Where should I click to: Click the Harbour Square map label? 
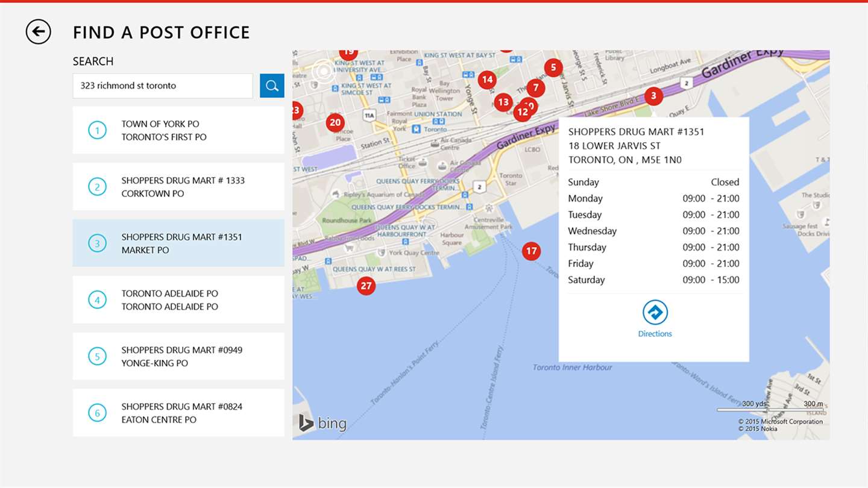[x=451, y=239]
